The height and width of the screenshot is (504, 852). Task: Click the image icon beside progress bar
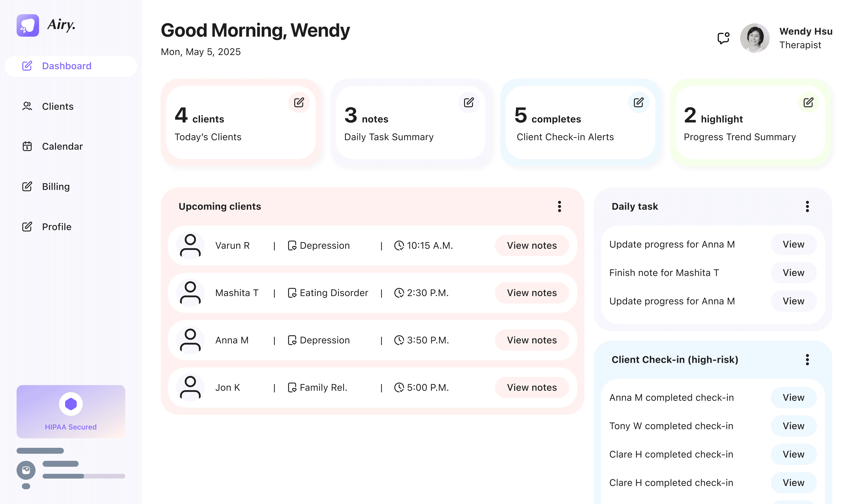pos(26,470)
